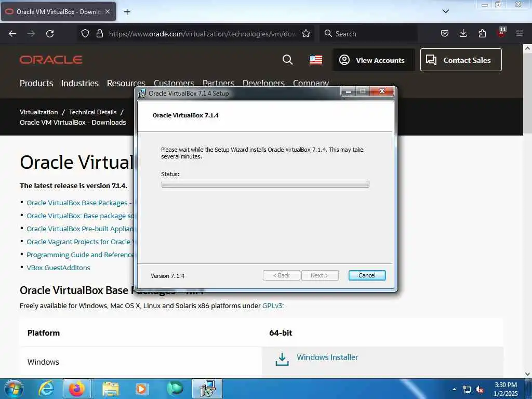
Task: Select the US flag country icon
Action: [x=316, y=60]
